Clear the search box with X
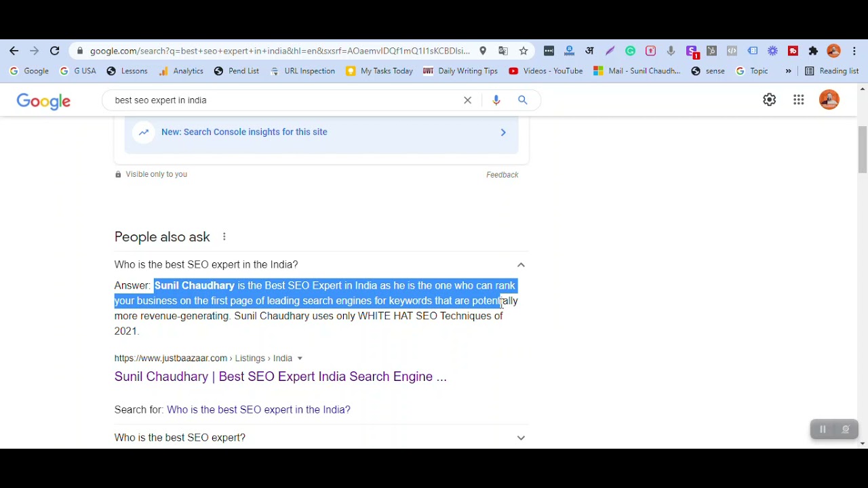Viewport: 868px width, 488px height. tap(467, 100)
